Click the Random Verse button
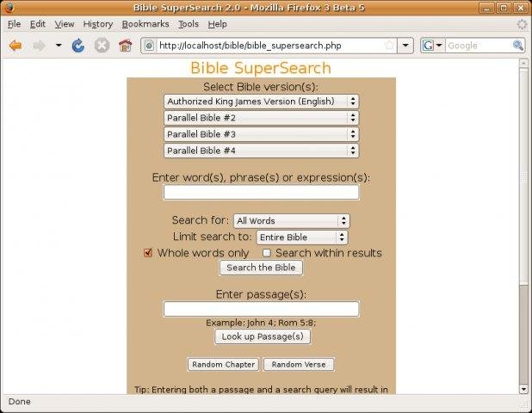 pos(299,365)
